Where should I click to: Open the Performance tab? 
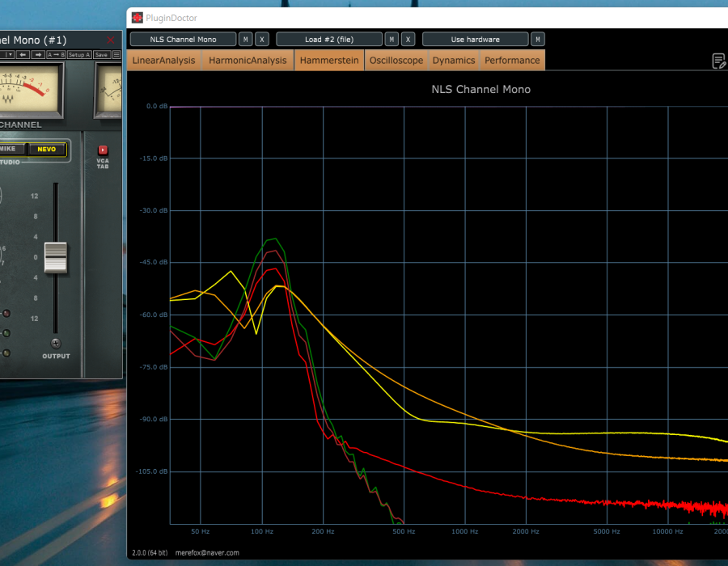(x=512, y=61)
